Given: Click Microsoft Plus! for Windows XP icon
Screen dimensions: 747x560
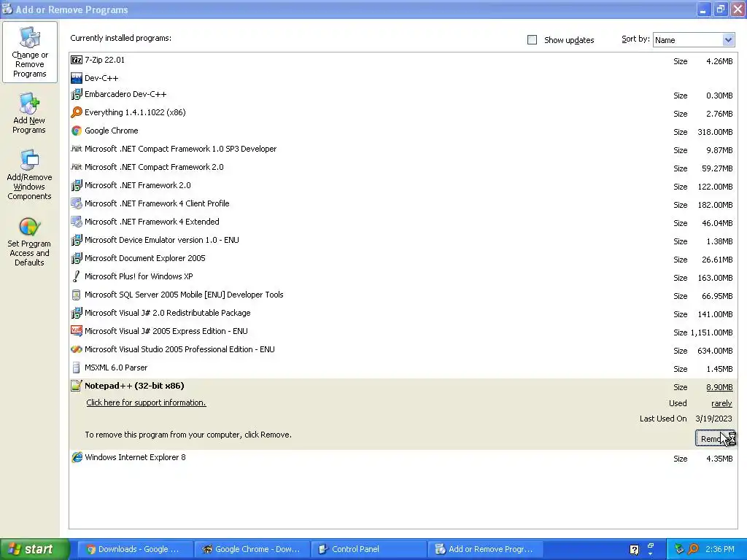Looking at the screenshot, I should pyautogui.click(x=76, y=276).
